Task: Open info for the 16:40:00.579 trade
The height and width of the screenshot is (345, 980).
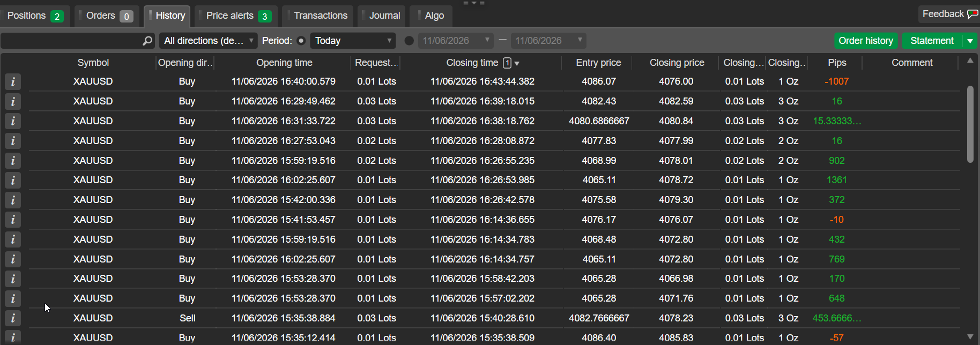Action: 13,81
